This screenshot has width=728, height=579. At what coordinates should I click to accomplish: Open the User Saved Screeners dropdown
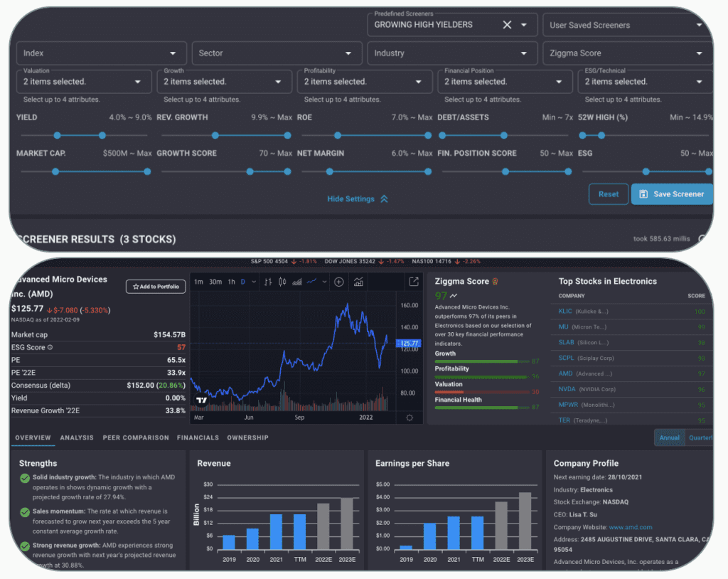coord(627,25)
